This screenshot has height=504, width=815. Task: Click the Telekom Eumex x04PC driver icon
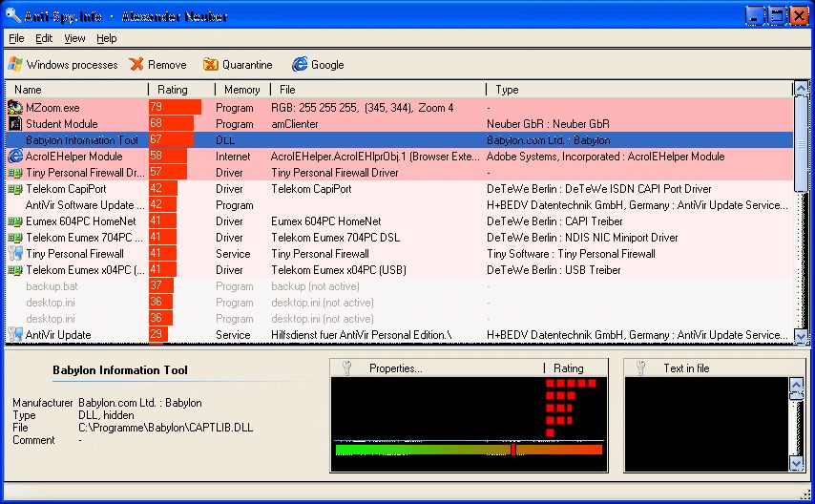[x=15, y=270]
